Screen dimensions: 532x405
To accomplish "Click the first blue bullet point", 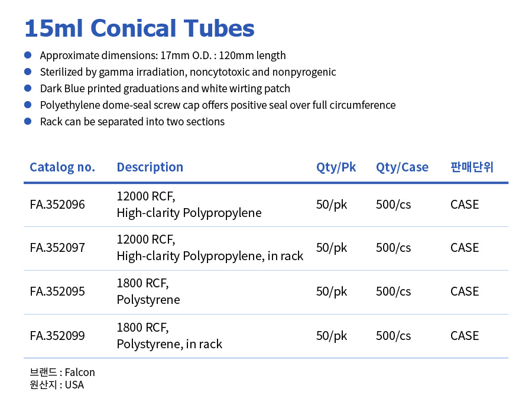I will [27, 55].
